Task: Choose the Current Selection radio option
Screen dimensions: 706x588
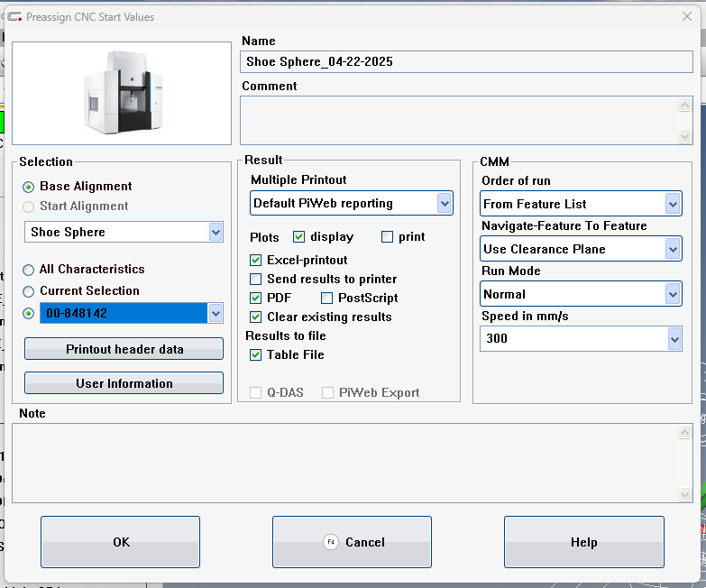Action: pyautogui.click(x=28, y=291)
